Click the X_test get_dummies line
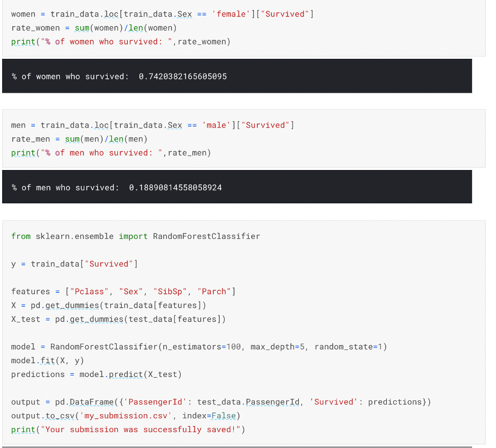 tap(118, 319)
